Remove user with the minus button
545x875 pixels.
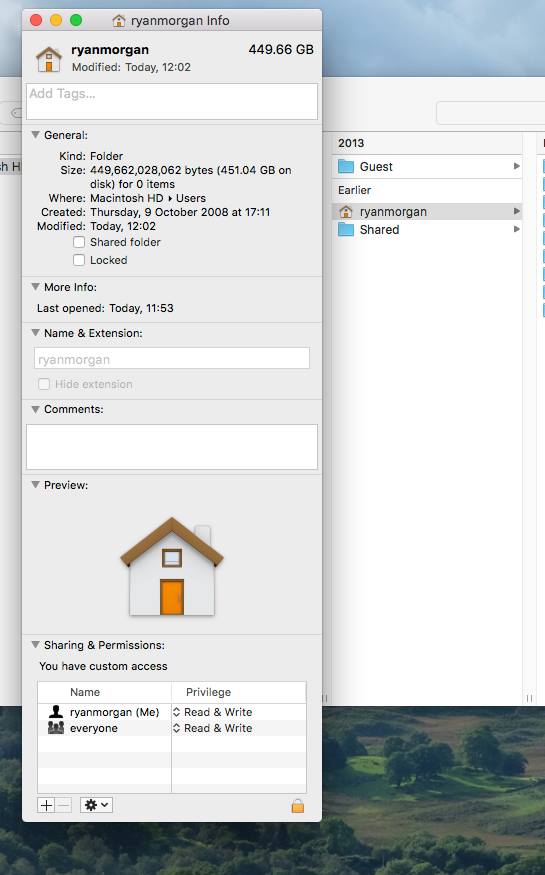pyautogui.click(x=64, y=805)
